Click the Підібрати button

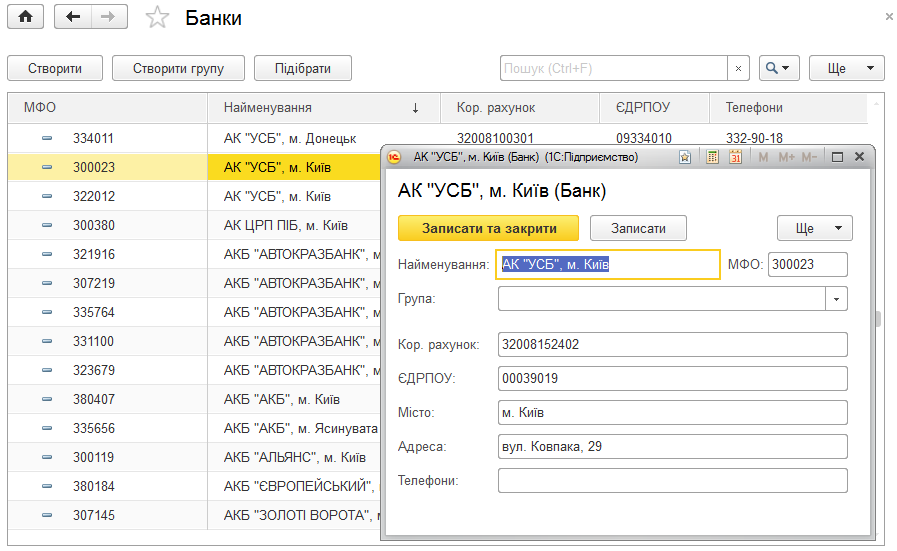click(x=303, y=69)
